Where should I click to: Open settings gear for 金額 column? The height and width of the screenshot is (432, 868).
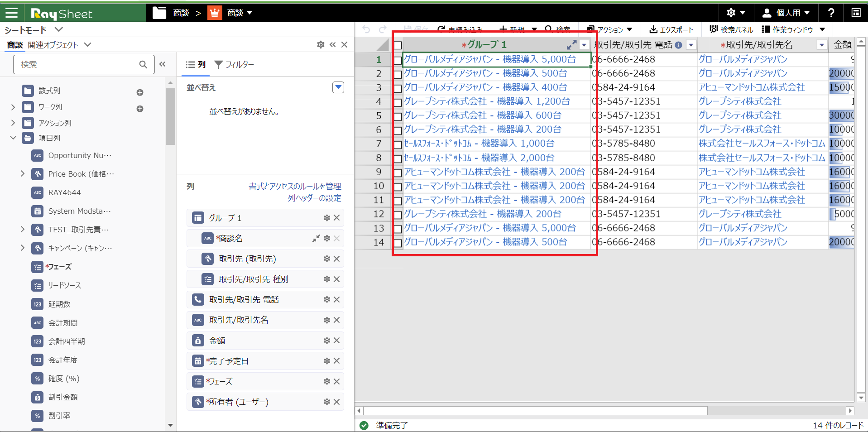pos(327,341)
